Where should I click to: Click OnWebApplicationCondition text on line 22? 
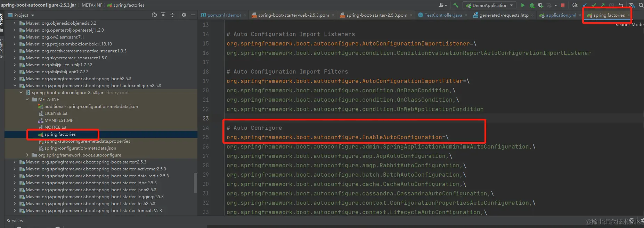coord(440,109)
